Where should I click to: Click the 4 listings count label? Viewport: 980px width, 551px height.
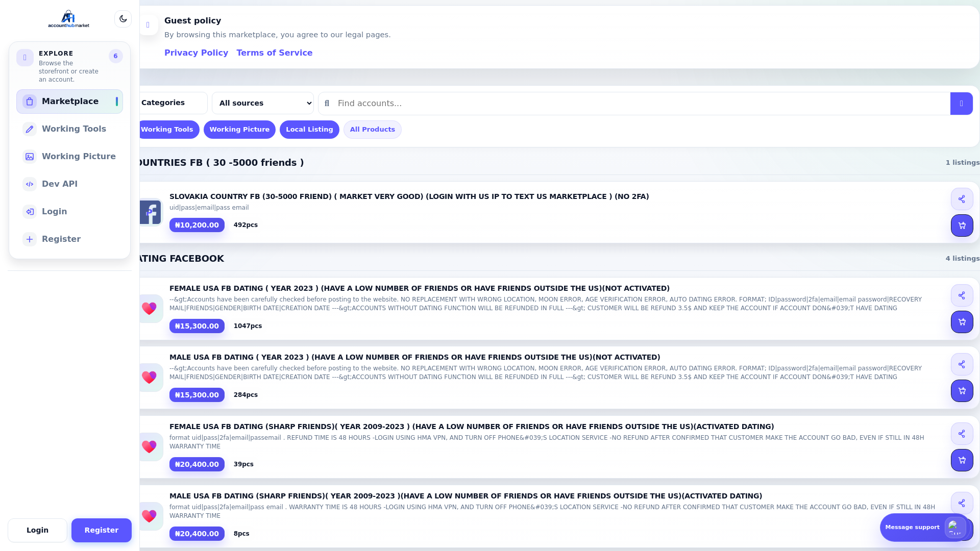pyautogui.click(x=962, y=259)
